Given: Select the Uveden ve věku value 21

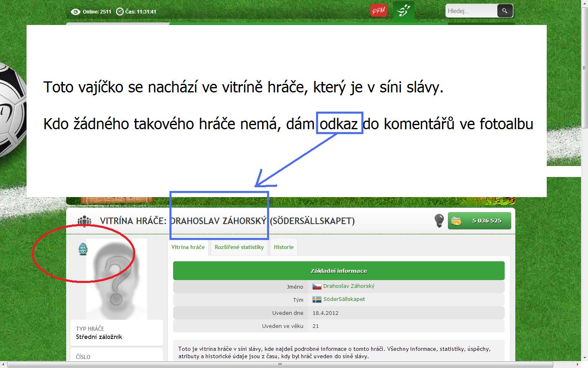Looking at the screenshot, I should pos(316,326).
